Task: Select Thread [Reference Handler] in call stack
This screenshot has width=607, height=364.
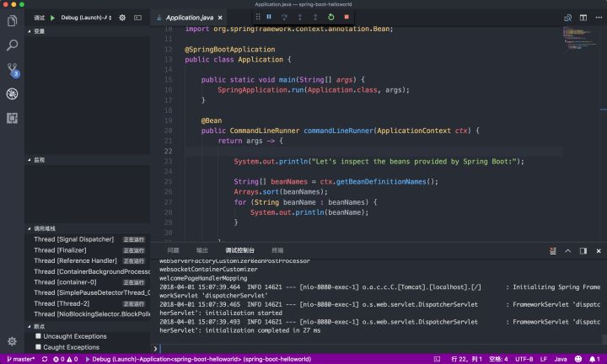Action: pyautogui.click(x=88, y=260)
